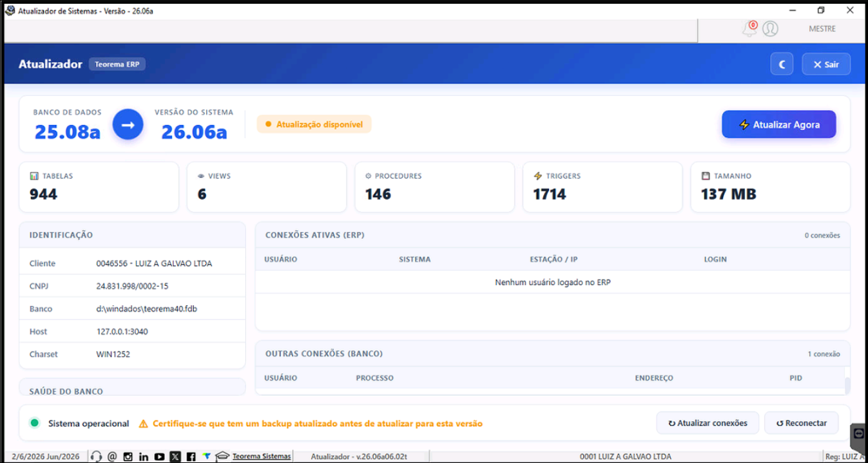Click the remote-support icon at right edge
This screenshot has height=463, width=868.
(858, 435)
